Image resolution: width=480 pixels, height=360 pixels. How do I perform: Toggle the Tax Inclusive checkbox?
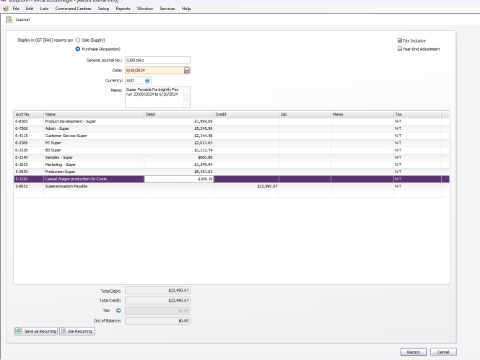pyautogui.click(x=400, y=41)
